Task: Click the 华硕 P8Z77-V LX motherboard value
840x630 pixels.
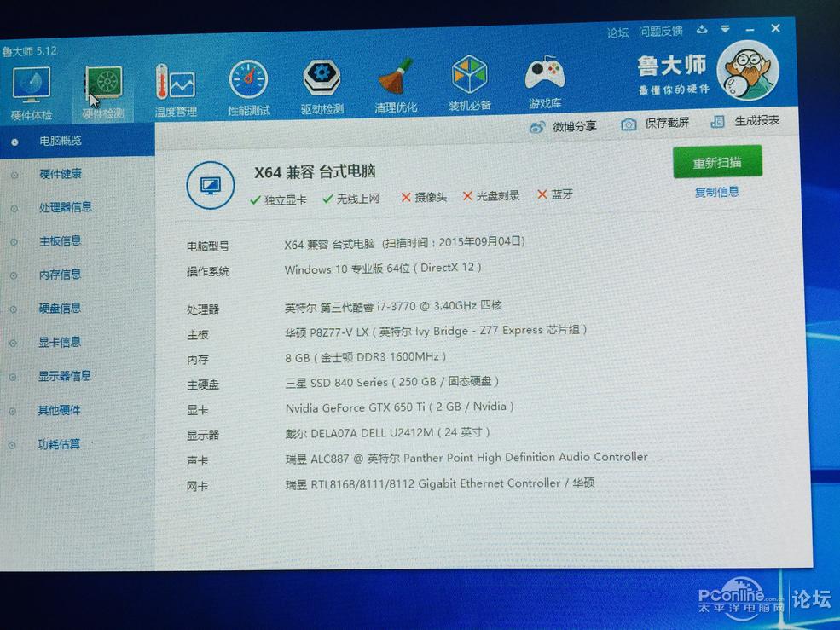Action: click(436, 331)
